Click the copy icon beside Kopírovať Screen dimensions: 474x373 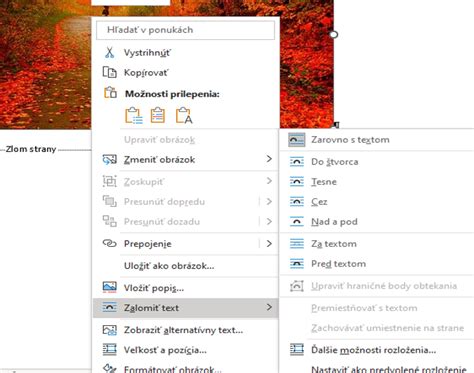coord(109,72)
